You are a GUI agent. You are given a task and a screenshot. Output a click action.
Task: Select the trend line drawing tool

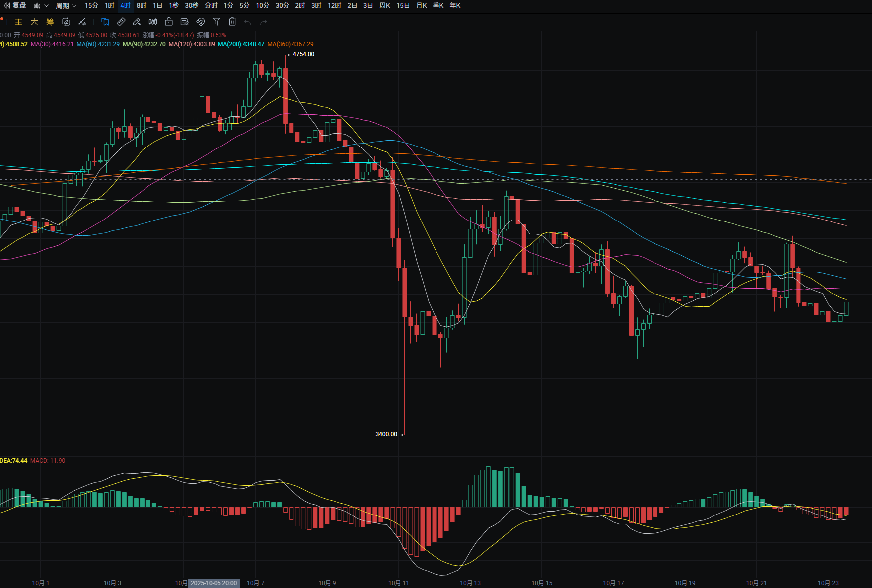(82, 22)
